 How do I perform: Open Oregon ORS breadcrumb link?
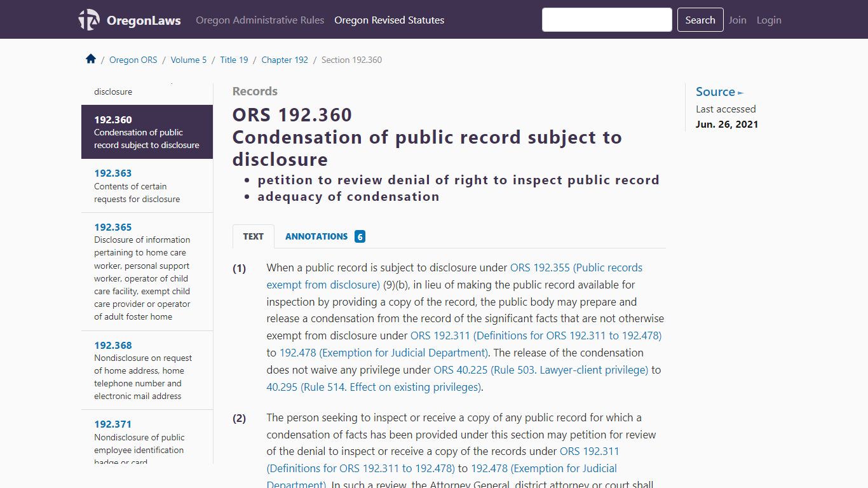[x=133, y=60]
